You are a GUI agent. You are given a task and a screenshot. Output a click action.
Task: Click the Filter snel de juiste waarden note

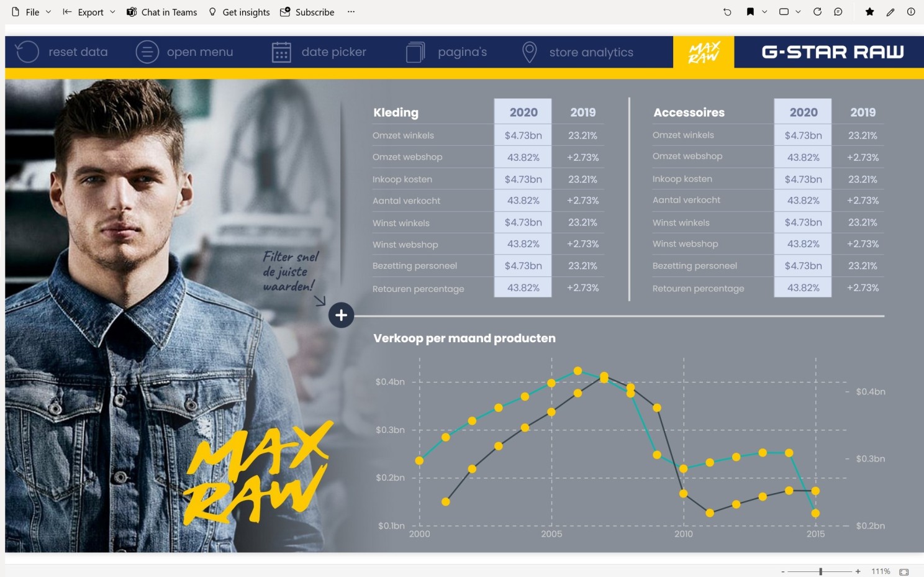[291, 271]
